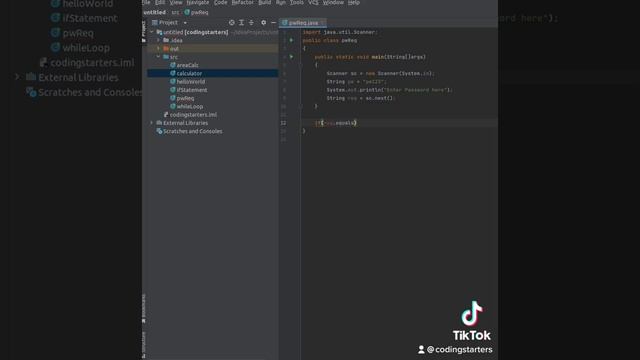640x360 pixels.
Task: Open the VCS menu
Action: pos(313,2)
